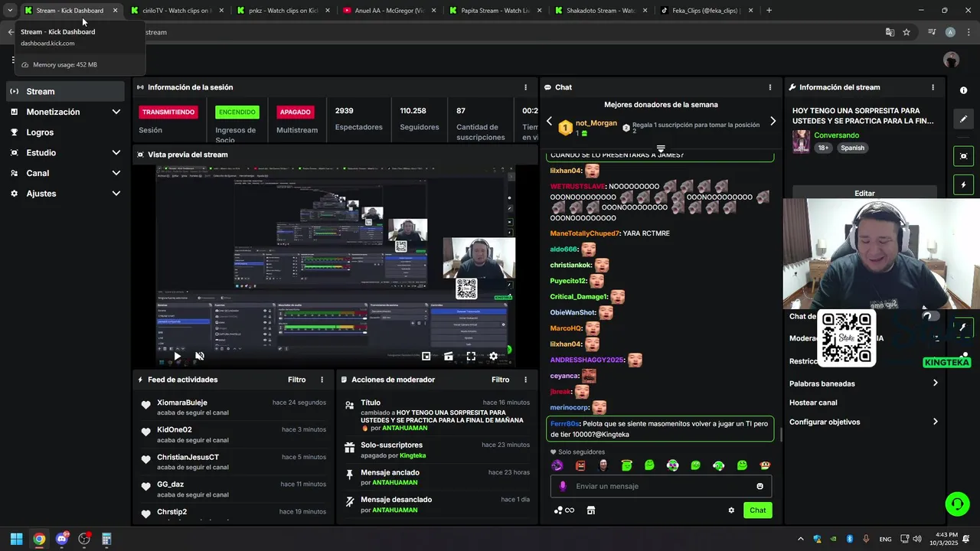Open Acciones de moderador three-dot menu
The image size is (980, 551).
[525, 380]
